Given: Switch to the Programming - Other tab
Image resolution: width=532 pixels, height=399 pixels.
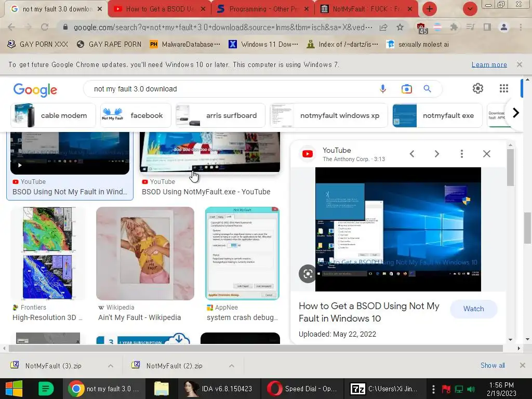Looking at the screenshot, I should 263,9.
